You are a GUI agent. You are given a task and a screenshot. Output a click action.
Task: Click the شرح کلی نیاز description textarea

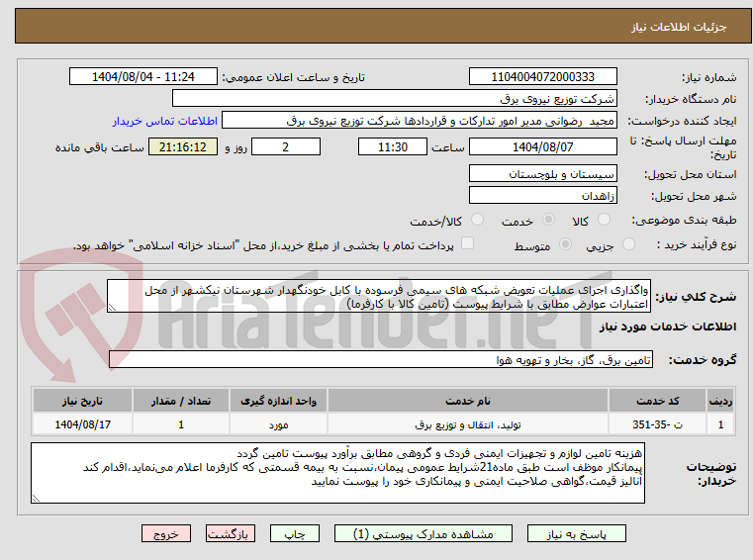click(x=378, y=297)
